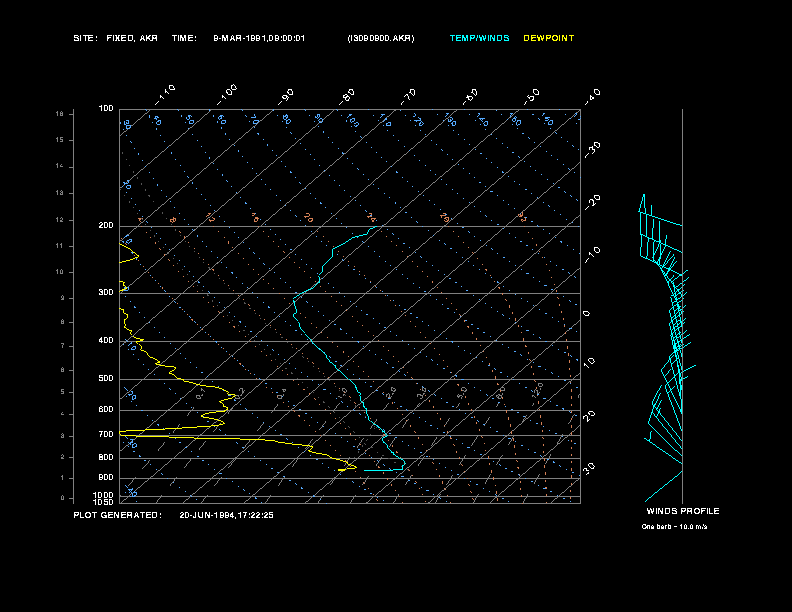Viewport: 792px width, 612px height.
Task: Click the -100 isotherm label on top
Action: (x=227, y=94)
